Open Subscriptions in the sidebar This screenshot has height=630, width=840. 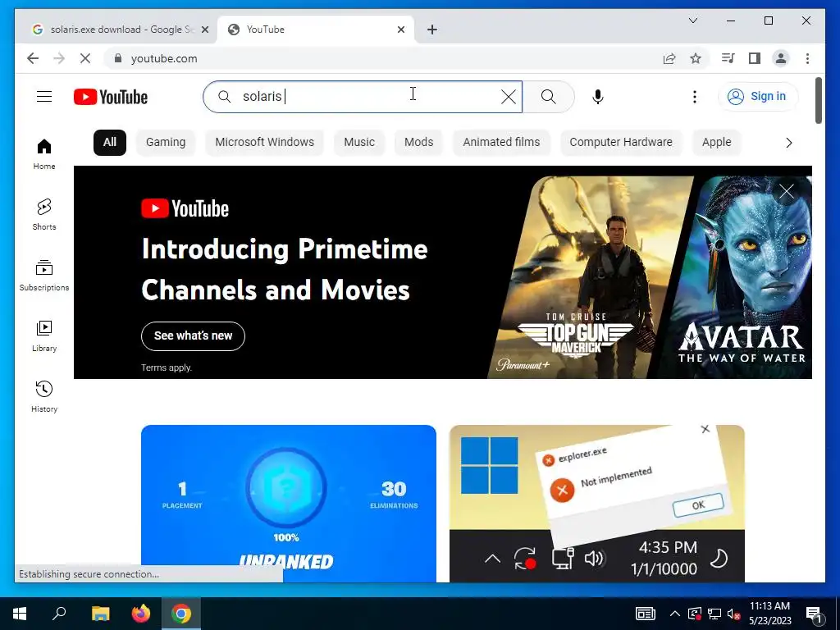tap(44, 276)
